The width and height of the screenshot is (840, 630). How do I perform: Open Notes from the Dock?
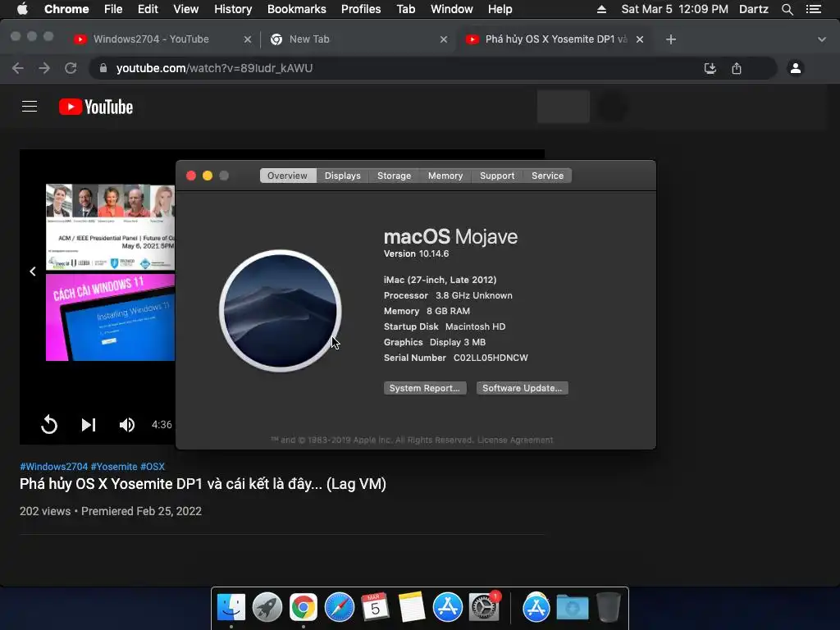click(412, 607)
